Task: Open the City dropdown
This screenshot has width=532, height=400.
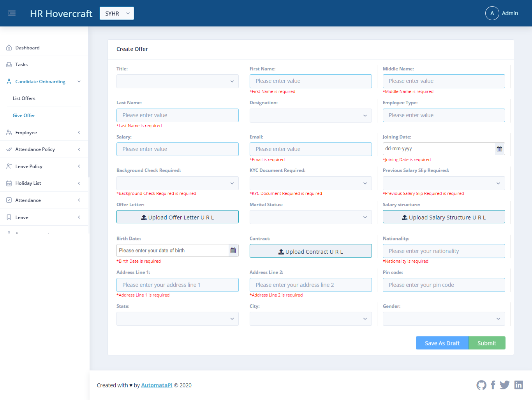Action: [x=311, y=319]
